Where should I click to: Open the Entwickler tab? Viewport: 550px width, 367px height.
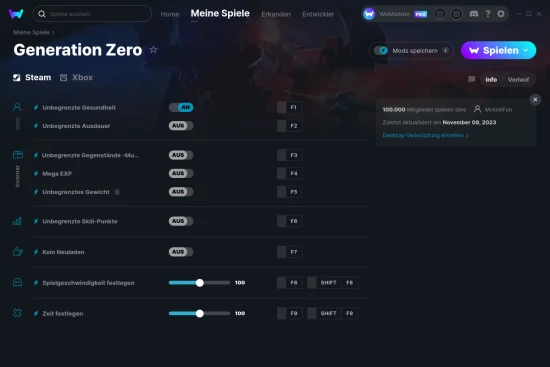318,14
